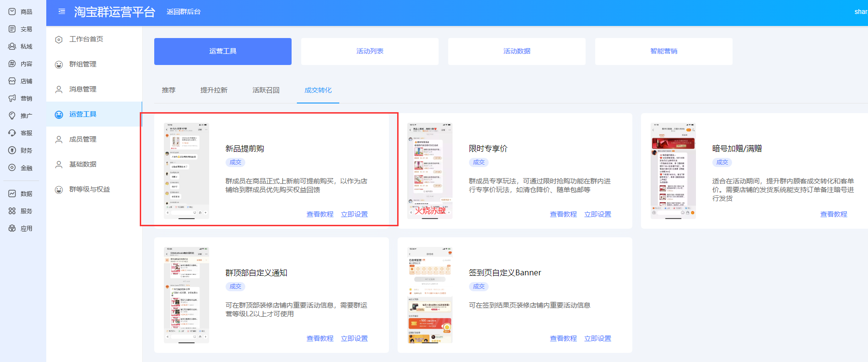Click 立即设置 for 新品提前购
868x362 pixels.
354,214
